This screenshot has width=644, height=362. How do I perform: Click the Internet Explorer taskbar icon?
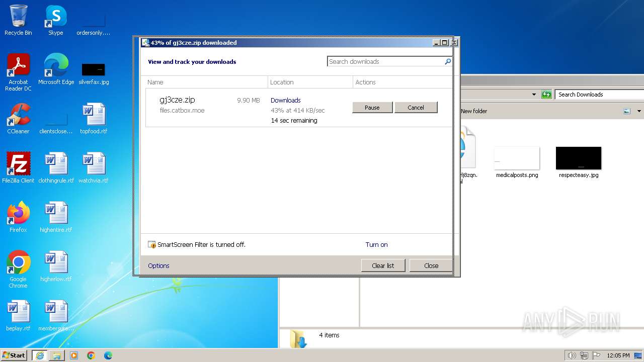40,355
